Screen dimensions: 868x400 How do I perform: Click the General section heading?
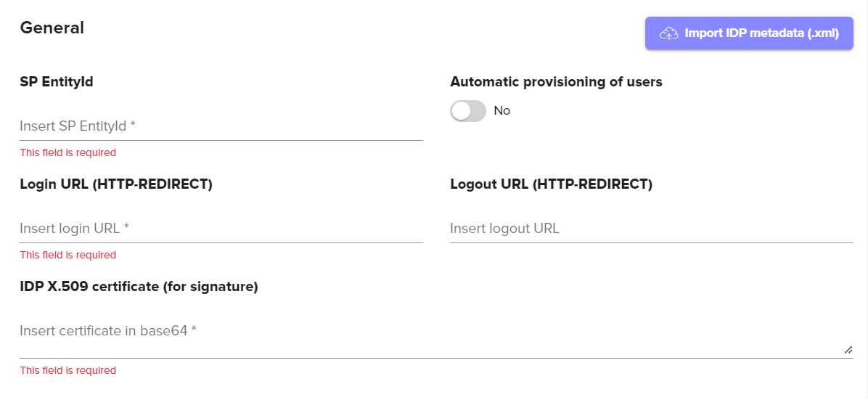(52, 28)
